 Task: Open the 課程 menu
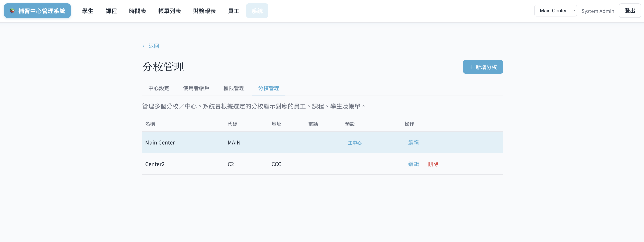point(111,11)
